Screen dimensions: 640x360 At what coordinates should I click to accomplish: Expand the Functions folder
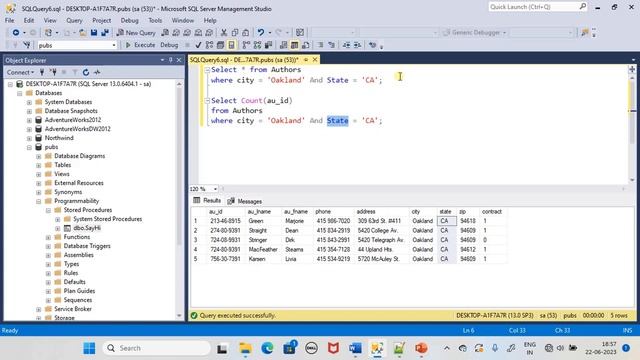point(48,237)
